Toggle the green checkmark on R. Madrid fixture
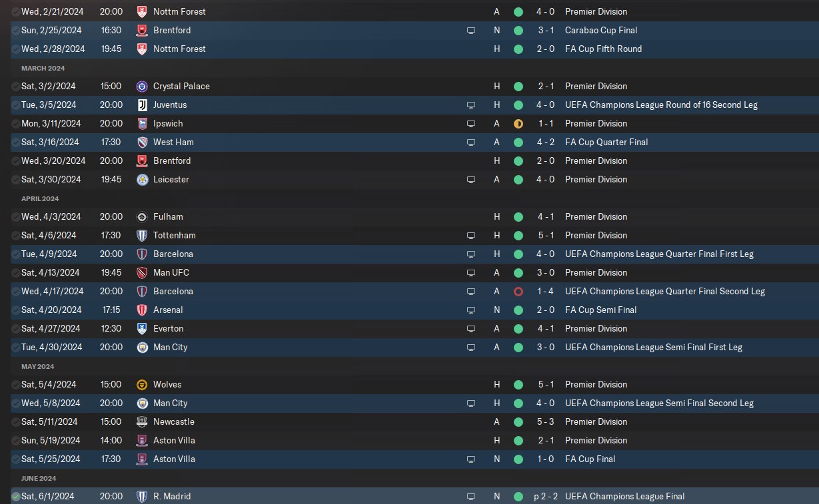The height and width of the screenshot is (504, 819). click(16, 496)
